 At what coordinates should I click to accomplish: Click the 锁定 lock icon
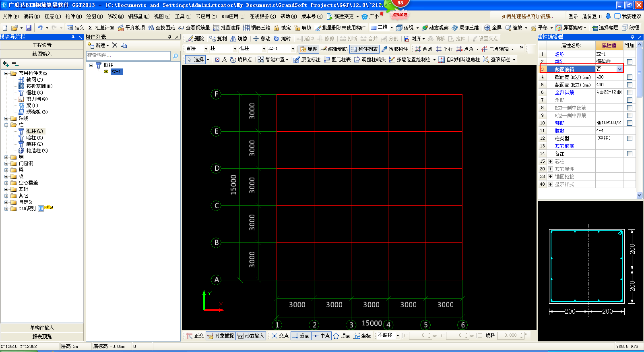[282, 28]
